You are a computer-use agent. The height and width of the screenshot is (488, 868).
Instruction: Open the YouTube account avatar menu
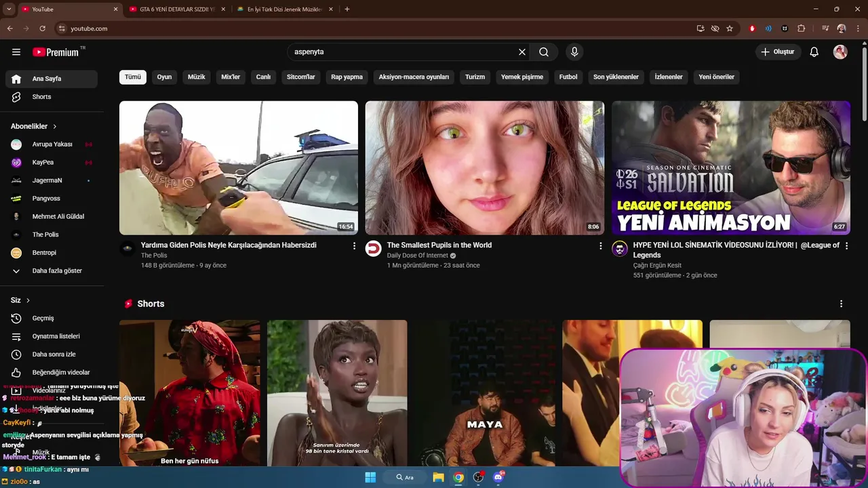(x=840, y=52)
